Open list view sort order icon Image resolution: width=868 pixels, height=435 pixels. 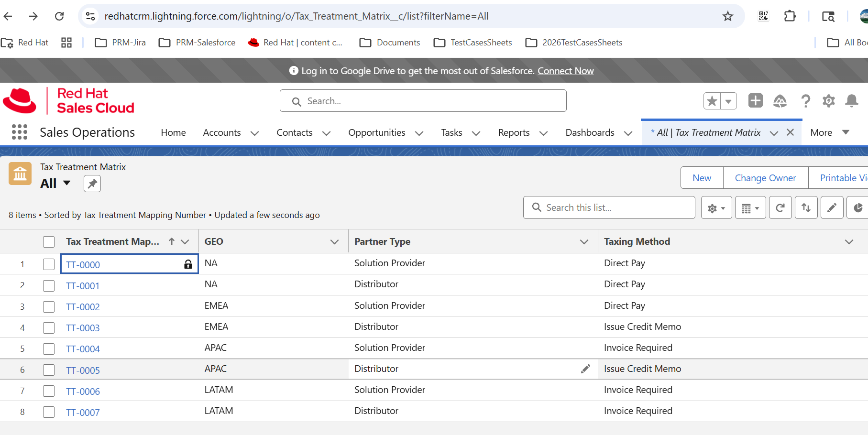click(806, 207)
